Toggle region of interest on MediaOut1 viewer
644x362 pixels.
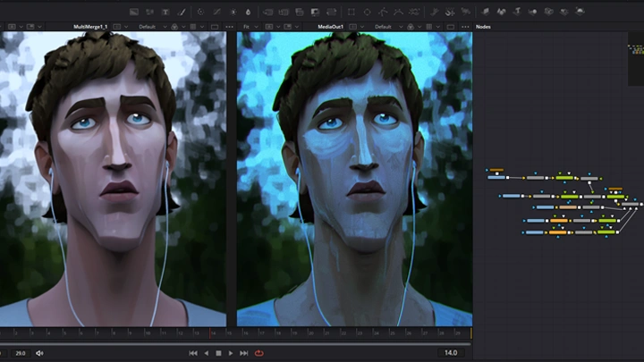coord(450,27)
